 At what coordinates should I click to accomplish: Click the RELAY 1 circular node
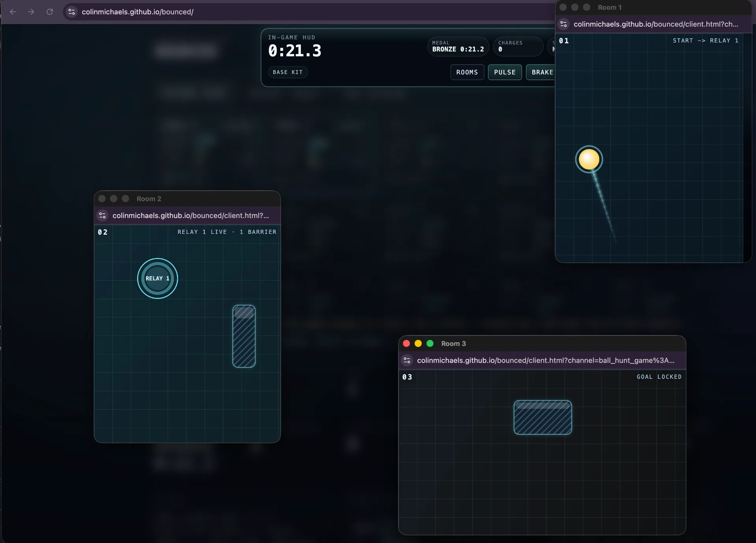click(157, 278)
